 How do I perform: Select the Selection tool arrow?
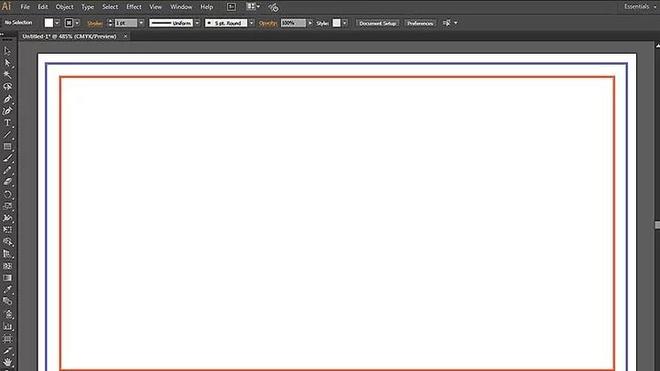(x=7, y=51)
